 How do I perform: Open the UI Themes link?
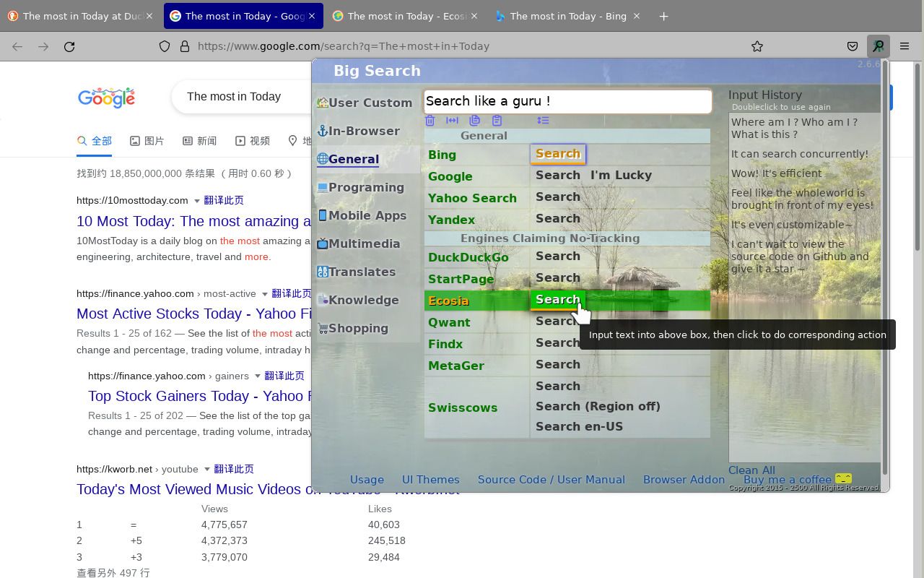[431, 480]
